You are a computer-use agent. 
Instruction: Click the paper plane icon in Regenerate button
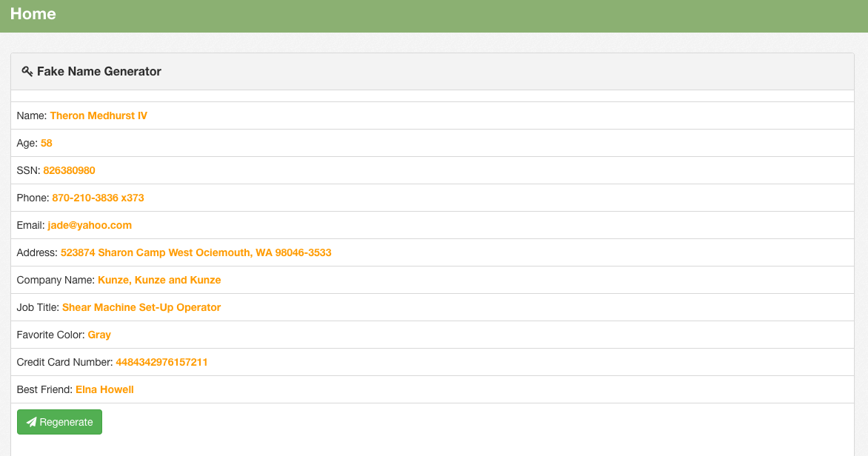coord(31,422)
